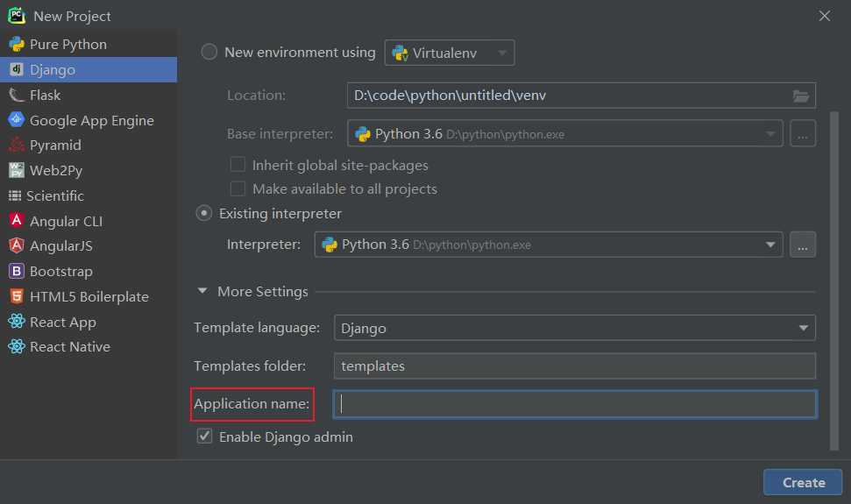Click the Flask horn icon

[x=17, y=95]
